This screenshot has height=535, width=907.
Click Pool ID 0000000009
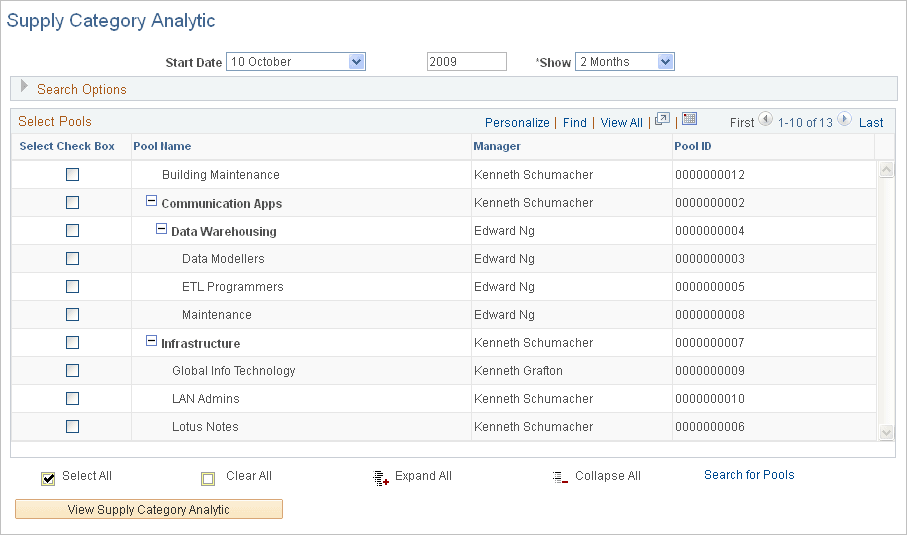[x=710, y=371]
